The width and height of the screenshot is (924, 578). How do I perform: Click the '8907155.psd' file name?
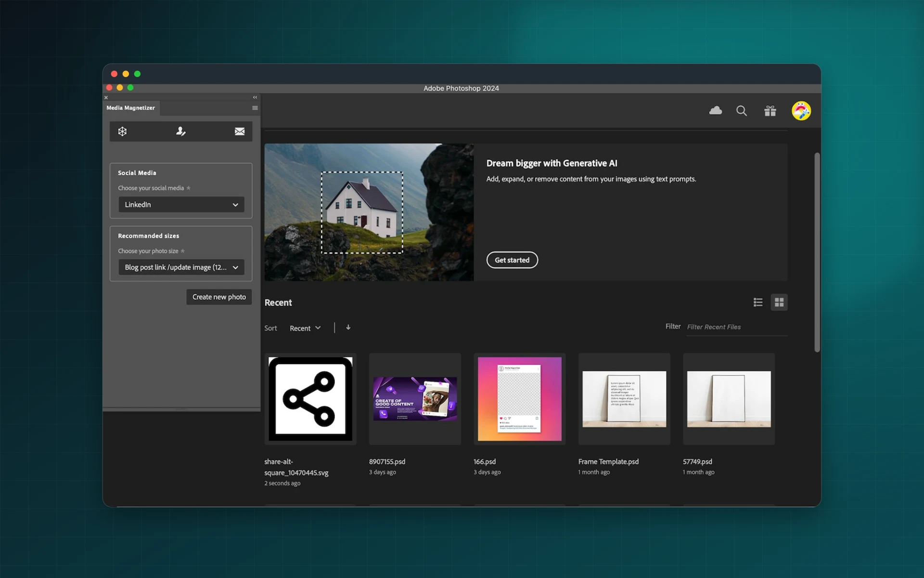click(387, 461)
